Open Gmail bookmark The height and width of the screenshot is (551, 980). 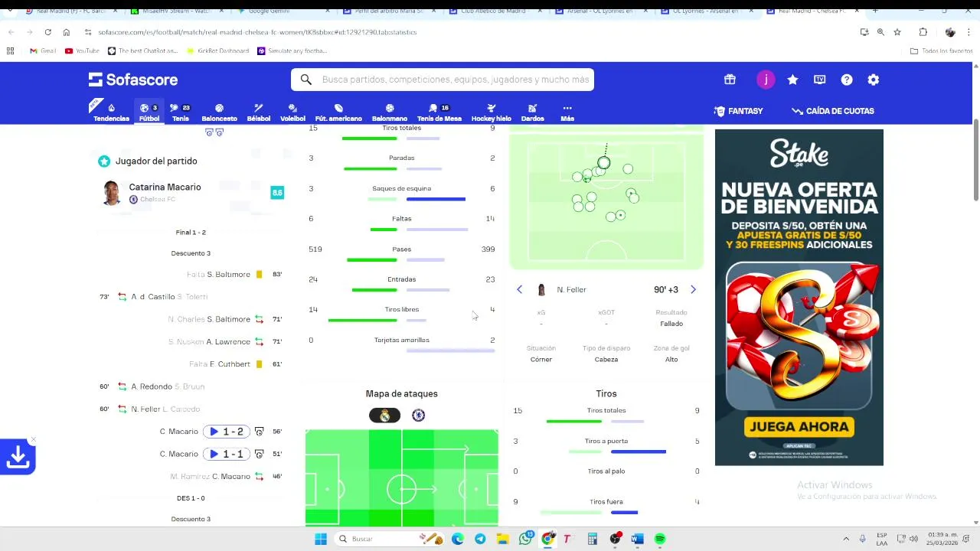(43, 51)
